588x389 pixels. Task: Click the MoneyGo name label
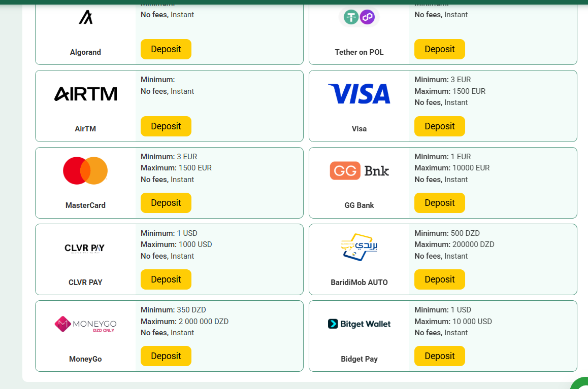[85, 359]
